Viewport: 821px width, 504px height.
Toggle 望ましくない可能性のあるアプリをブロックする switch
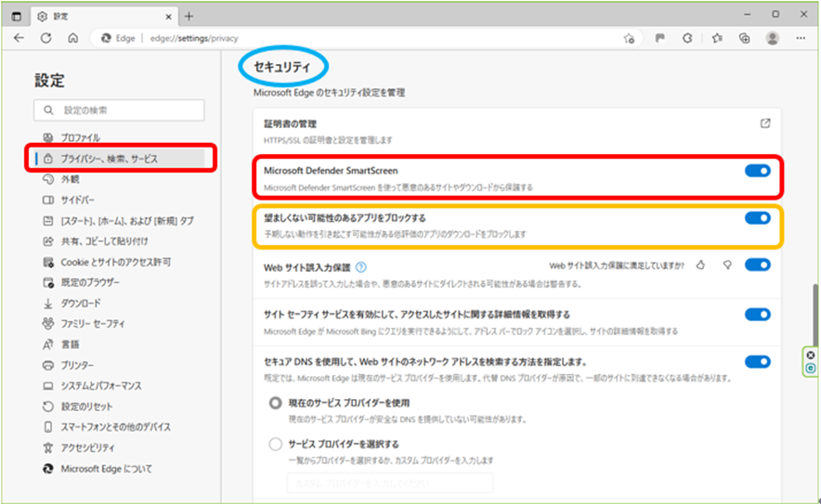(x=757, y=218)
